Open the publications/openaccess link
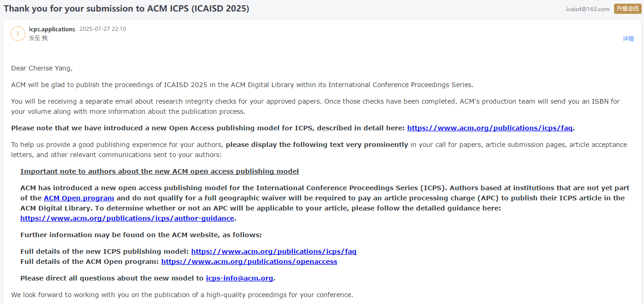644x304 pixels. 249,262
